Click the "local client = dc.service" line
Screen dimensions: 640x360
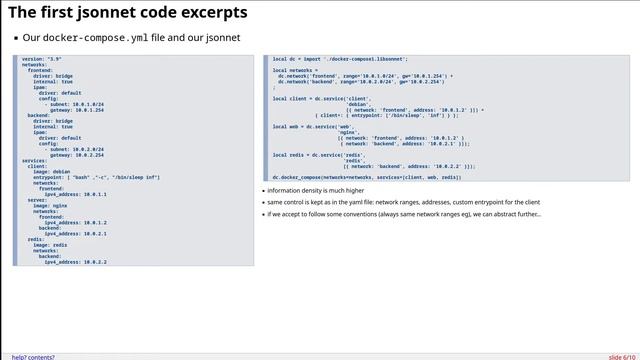click(322, 99)
